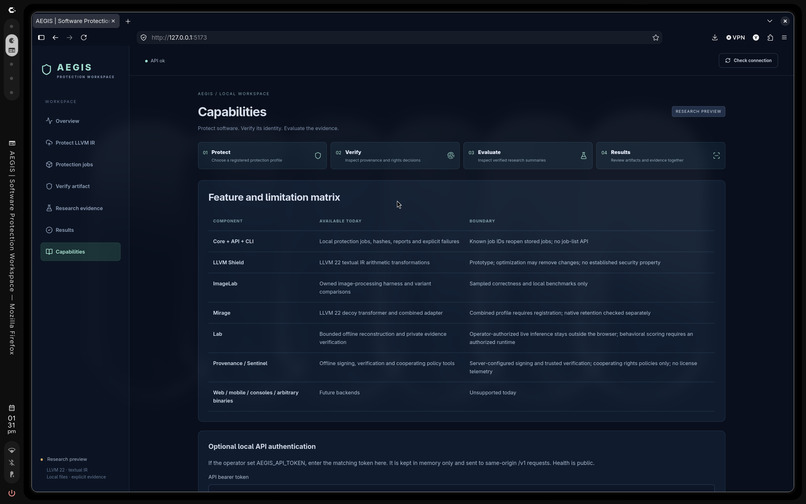Screen dimensions: 806x504
Task: Close the AEGIS browser tab
Action: coord(113,21)
